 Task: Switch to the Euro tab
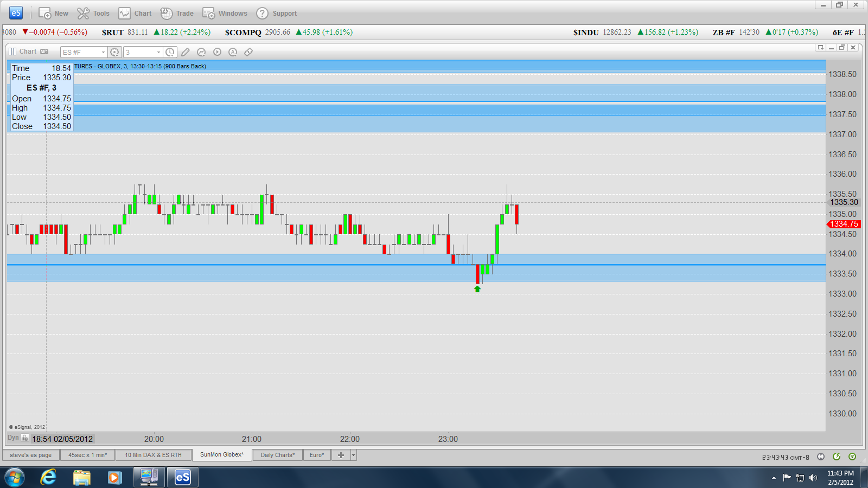click(x=317, y=455)
